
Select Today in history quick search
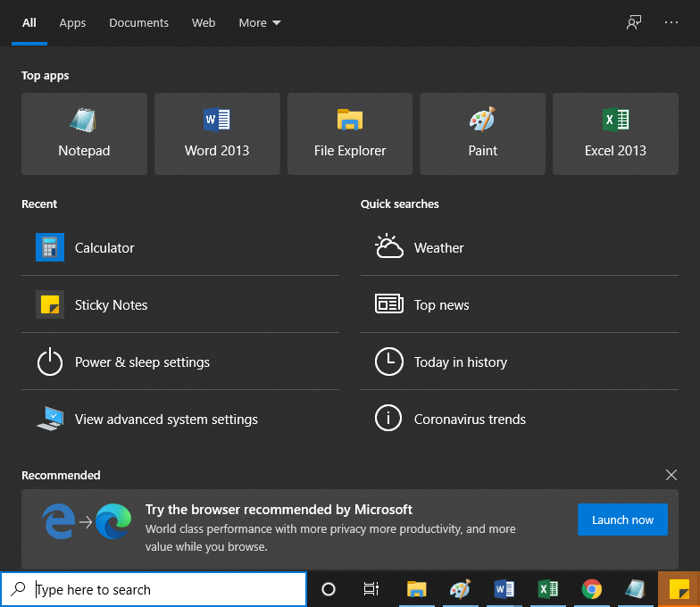point(520,362)
